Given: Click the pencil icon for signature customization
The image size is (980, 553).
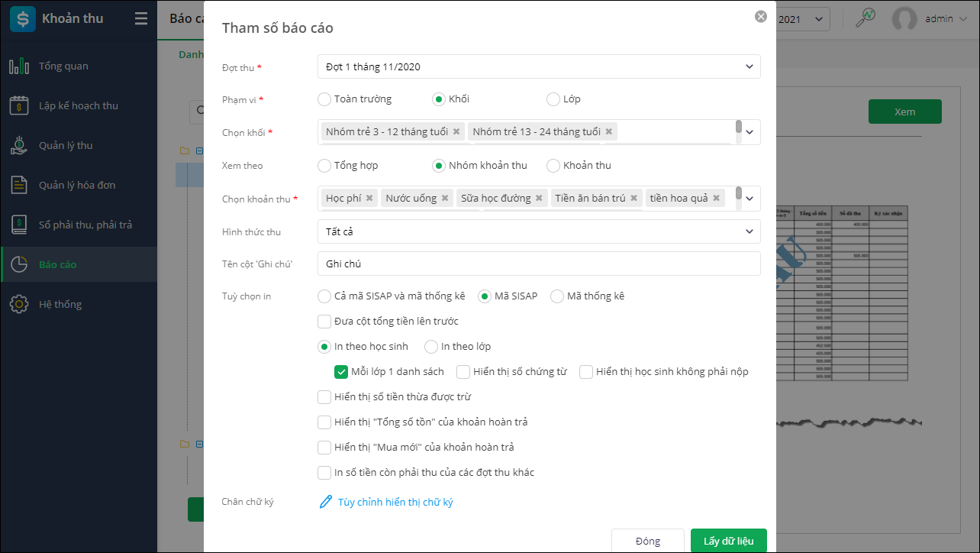Looking at the screenshot, I should click(x=326, y=502).
